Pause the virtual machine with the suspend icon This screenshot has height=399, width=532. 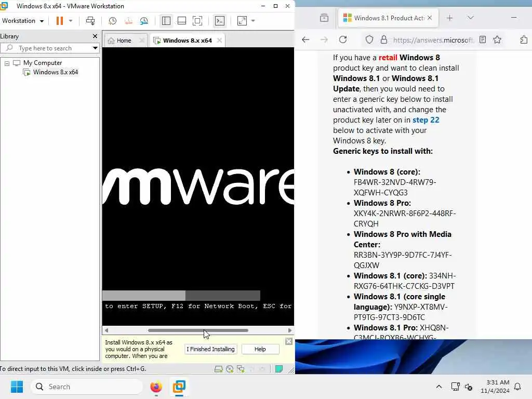coord(60,21)
